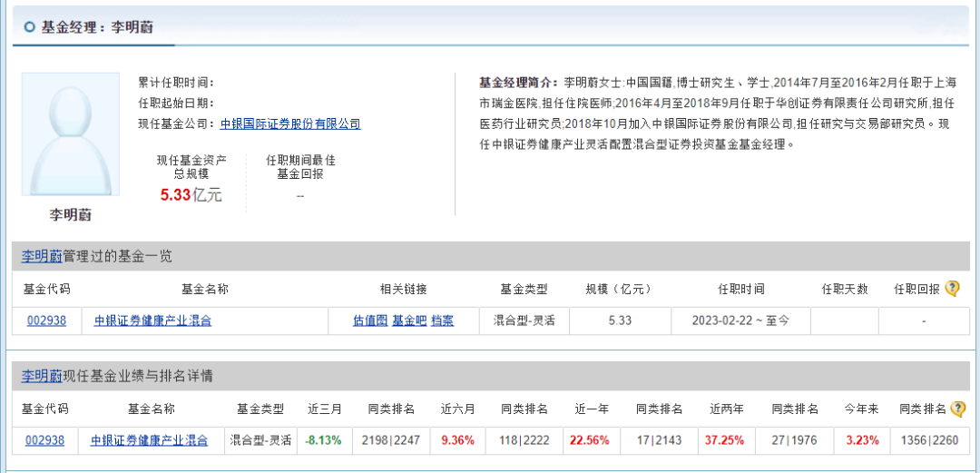Click the 任职时间 column header

(740, 289)
